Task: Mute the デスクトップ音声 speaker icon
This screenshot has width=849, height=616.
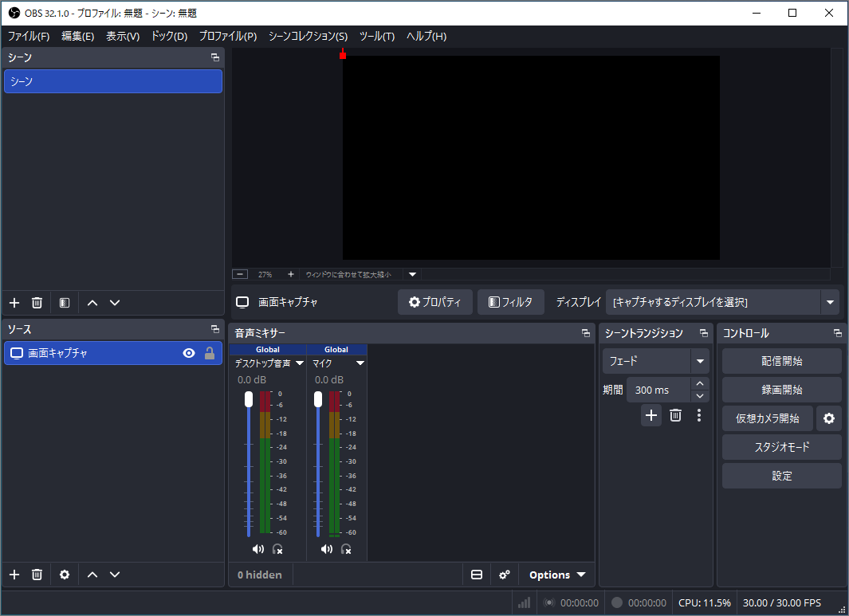Action: coord(257,548)
